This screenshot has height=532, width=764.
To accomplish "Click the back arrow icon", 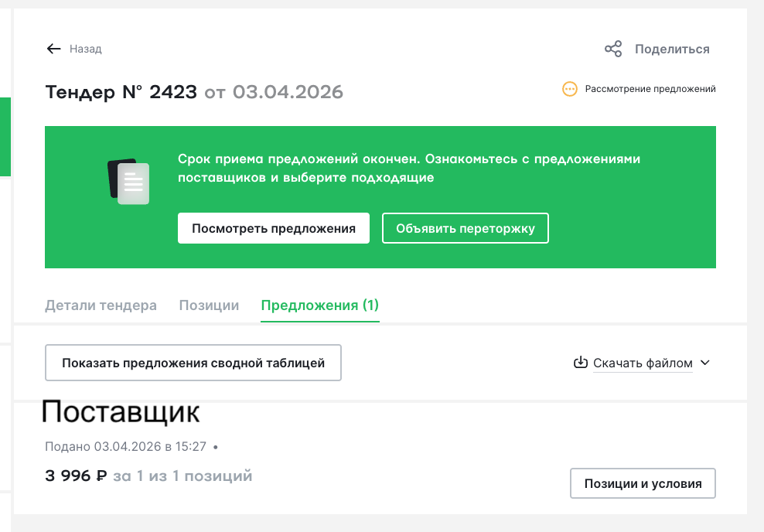I will (x=53, y=49).
